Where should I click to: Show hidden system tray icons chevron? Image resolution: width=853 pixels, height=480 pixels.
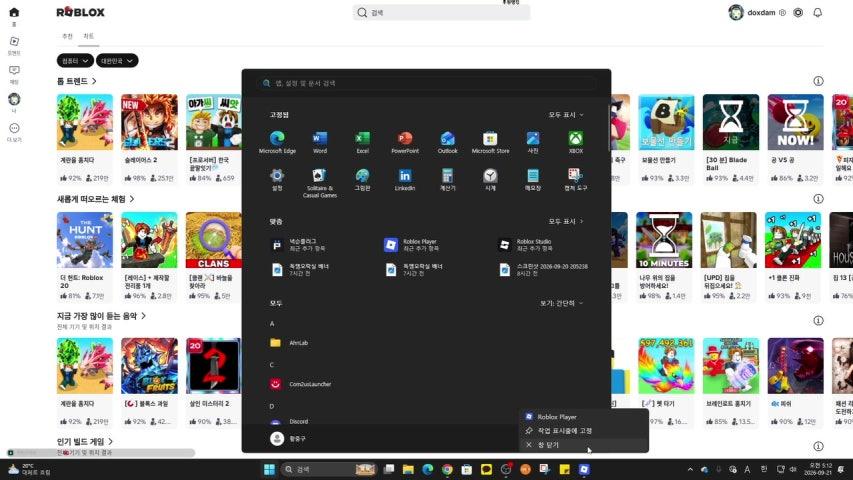(x=690, y=469)
